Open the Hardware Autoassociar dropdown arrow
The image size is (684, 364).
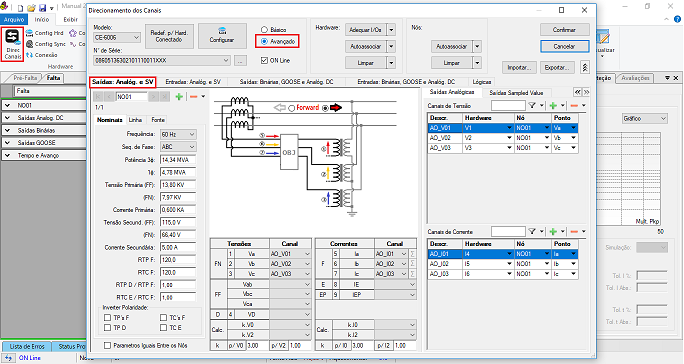(x=391, y=46)
